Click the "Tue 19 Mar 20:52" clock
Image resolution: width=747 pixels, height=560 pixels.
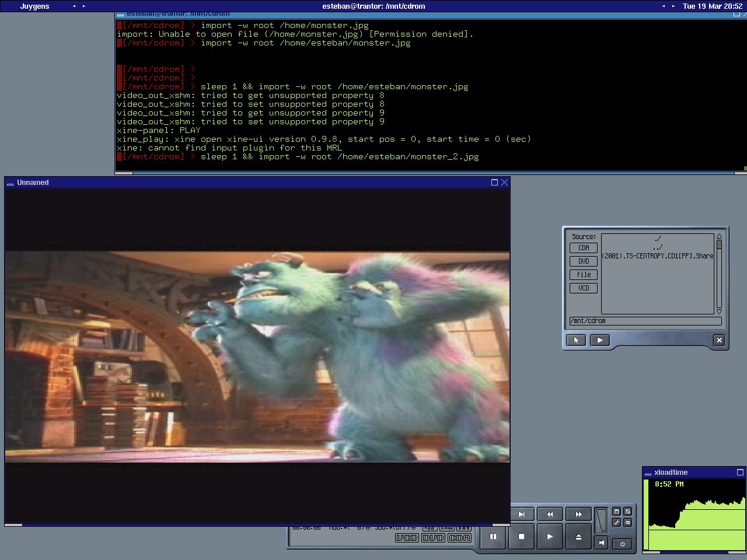[x=713, y=6]
